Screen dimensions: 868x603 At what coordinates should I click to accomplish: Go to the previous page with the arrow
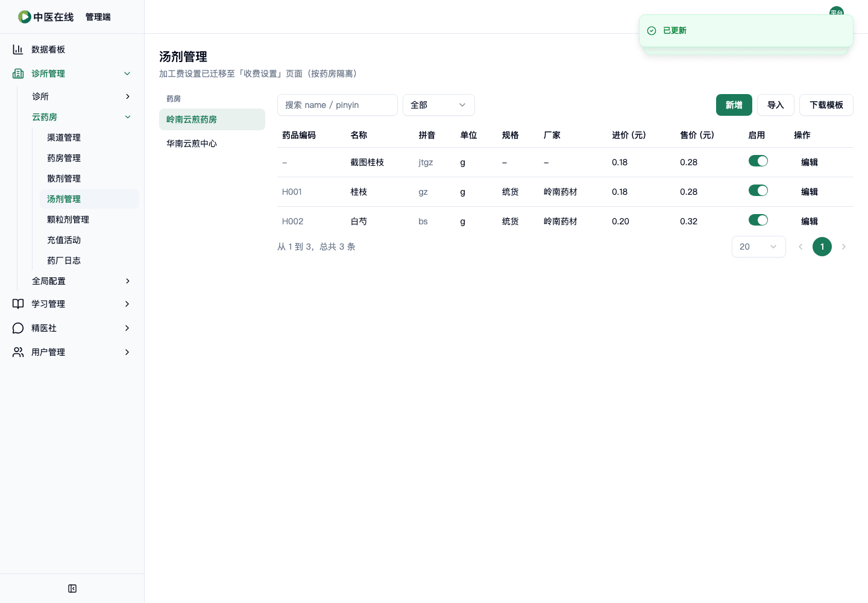pyautogui.click(x=800, y=247)
